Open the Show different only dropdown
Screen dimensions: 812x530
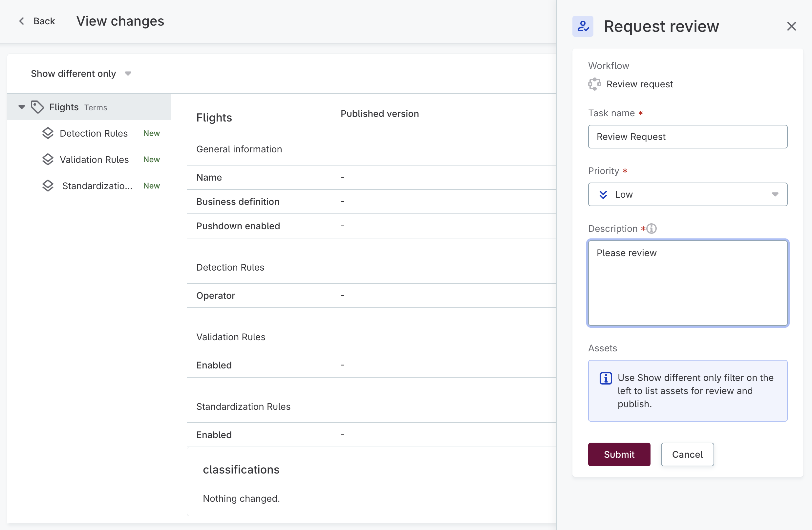[x=81, y=74]
